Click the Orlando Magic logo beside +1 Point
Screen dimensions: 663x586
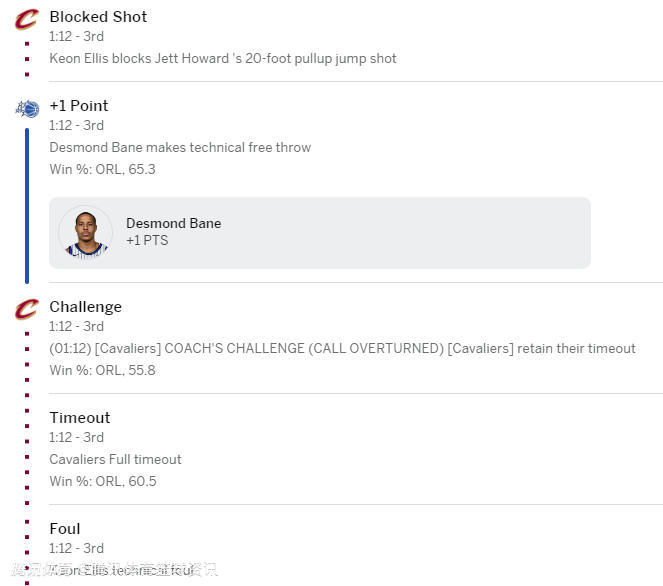point(27,108)
